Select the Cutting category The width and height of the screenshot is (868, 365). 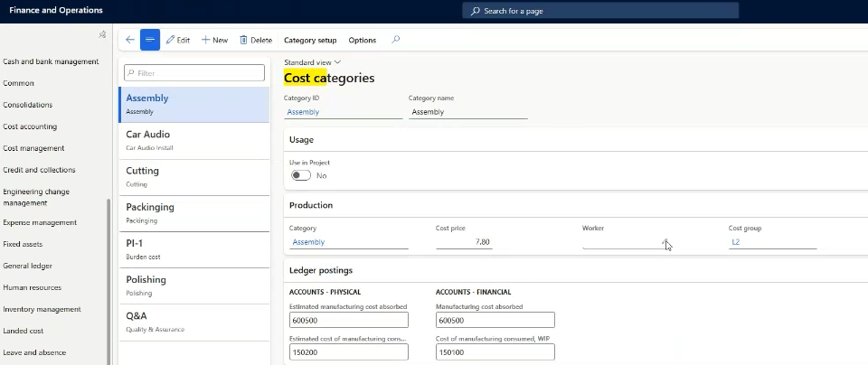tap(194, 177)
